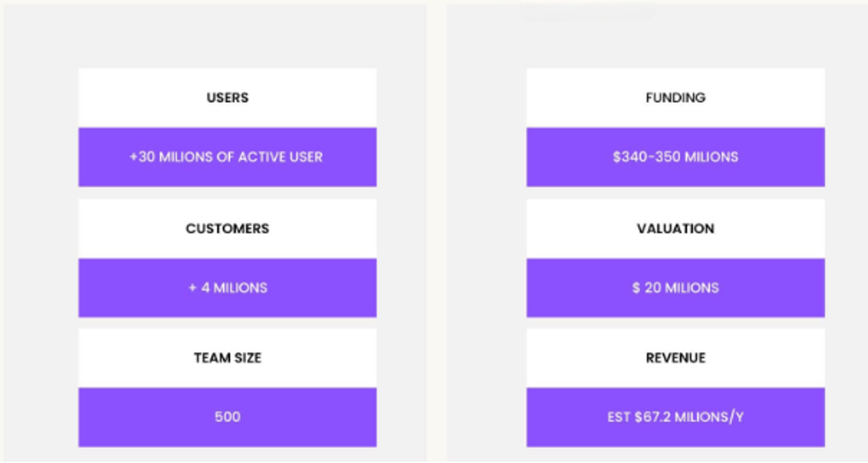Click the word USERS in the white tile

[227, 97]
